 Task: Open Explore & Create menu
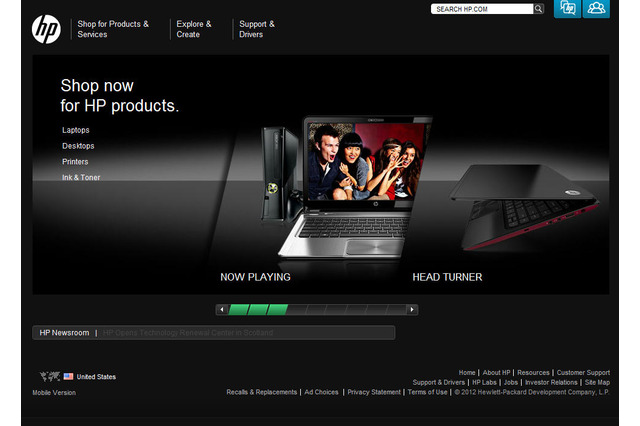tap(194, 29)
